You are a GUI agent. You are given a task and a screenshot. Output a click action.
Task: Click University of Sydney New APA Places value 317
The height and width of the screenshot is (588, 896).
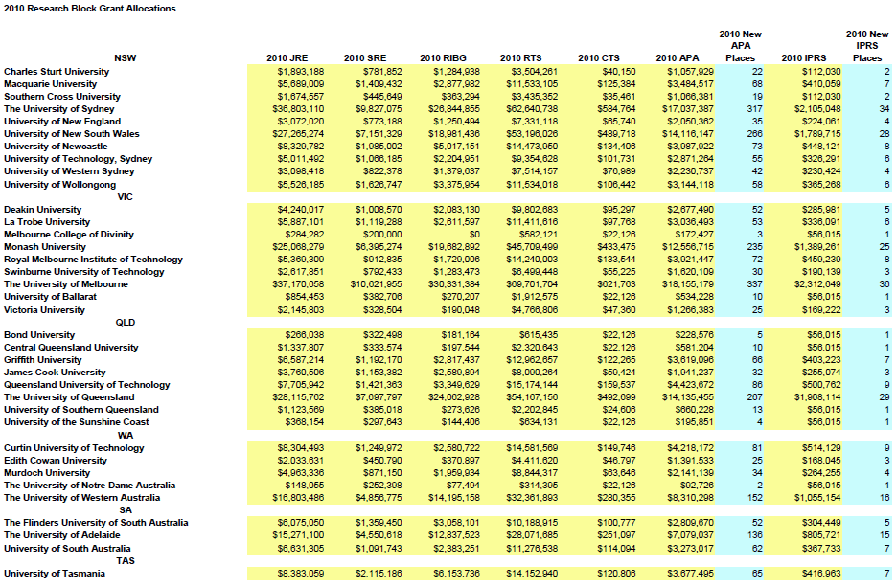tap(754, 109)
